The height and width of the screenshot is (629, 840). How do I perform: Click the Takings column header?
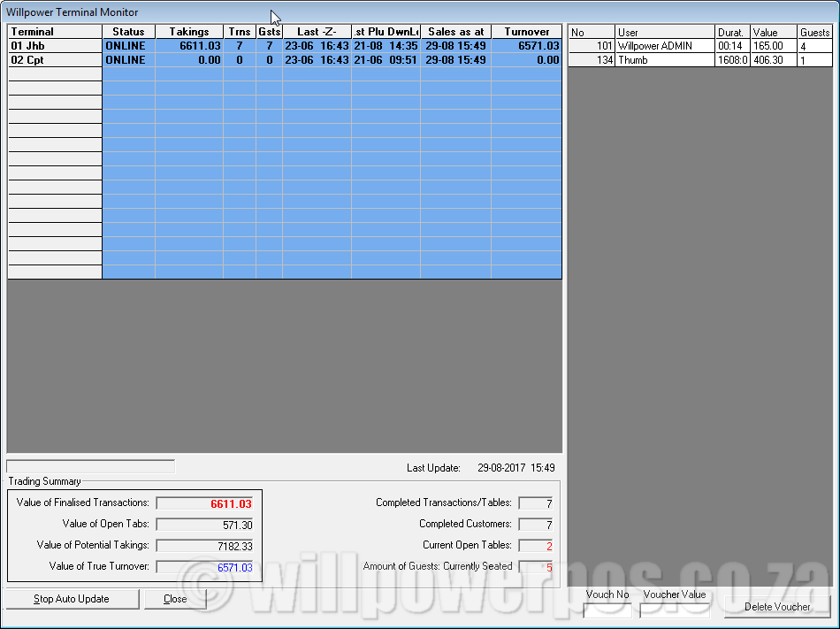[x=189, y=32]
